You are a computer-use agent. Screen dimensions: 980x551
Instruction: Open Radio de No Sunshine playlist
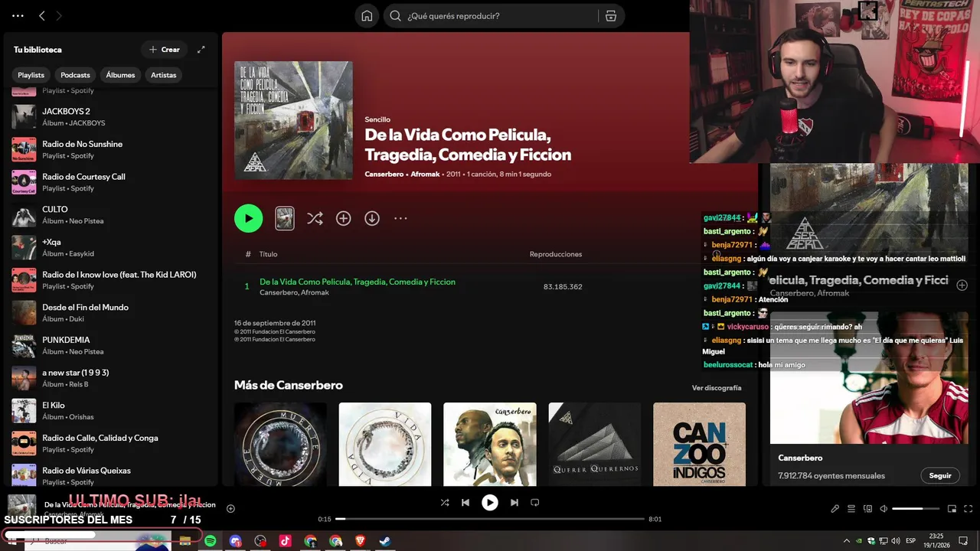(x=111, y=149)
